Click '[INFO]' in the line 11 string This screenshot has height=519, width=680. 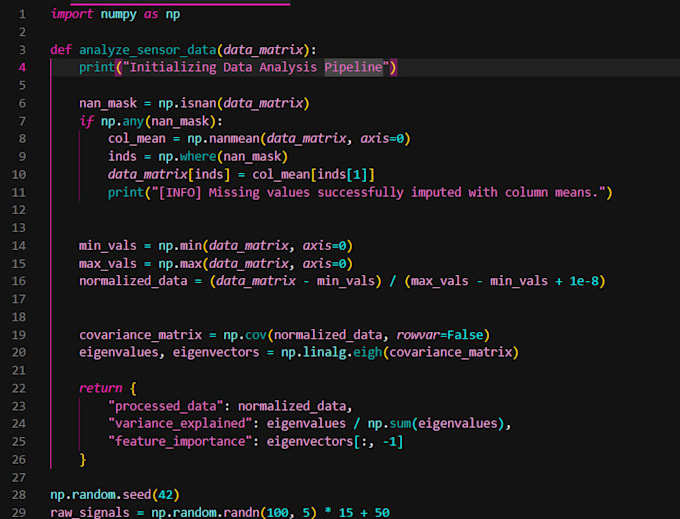click(180, 193)
